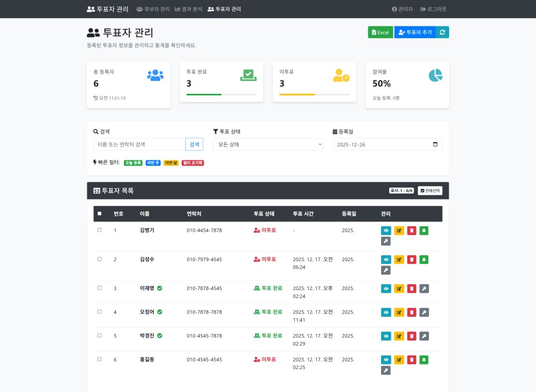Click phone number 010-4454-7878
This screenshot has height=392, width=536.
pos(204,231)
